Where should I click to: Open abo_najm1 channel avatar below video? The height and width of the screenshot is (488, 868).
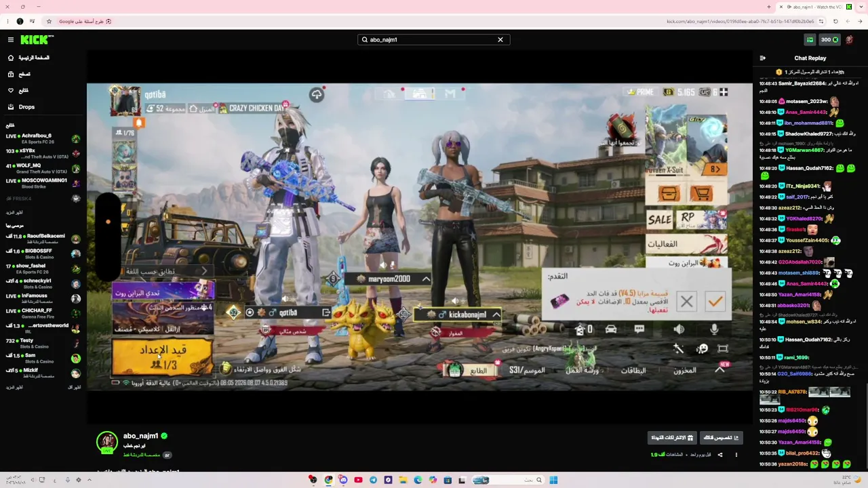click(106, 442)
